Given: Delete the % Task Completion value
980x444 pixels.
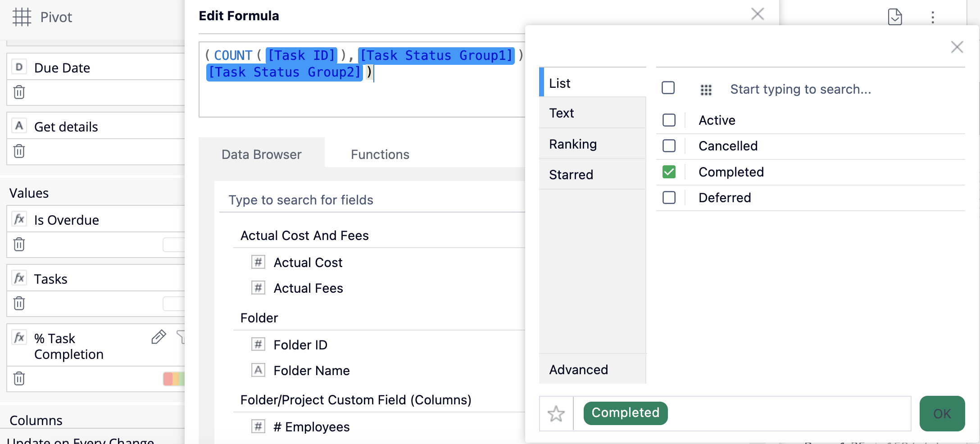Looking at the screenshot, I should point(19,379).
